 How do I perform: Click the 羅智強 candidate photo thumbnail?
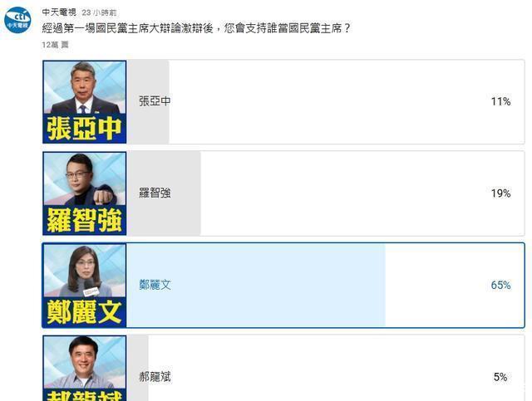[x=85, y=193]
